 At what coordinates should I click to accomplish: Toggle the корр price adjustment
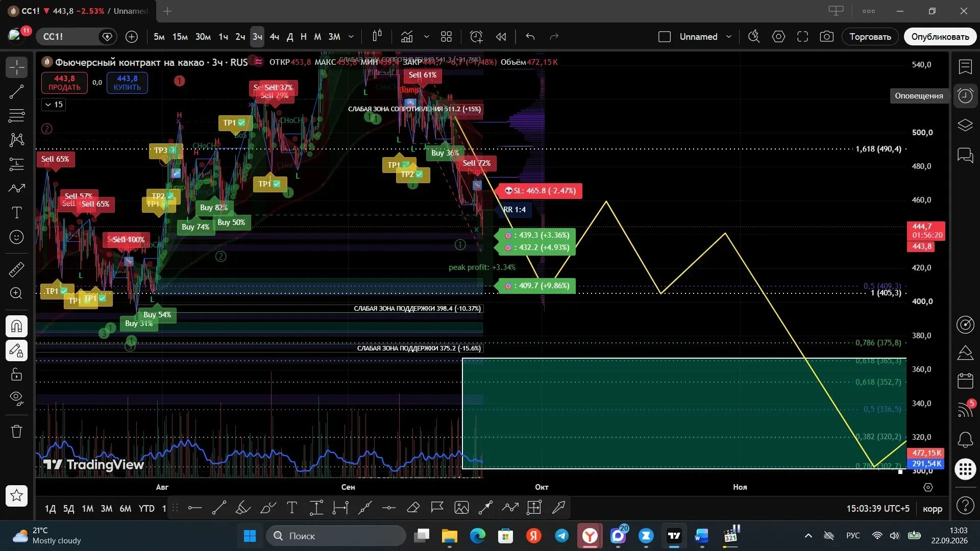pyautogui.click(x=933, y=509)
